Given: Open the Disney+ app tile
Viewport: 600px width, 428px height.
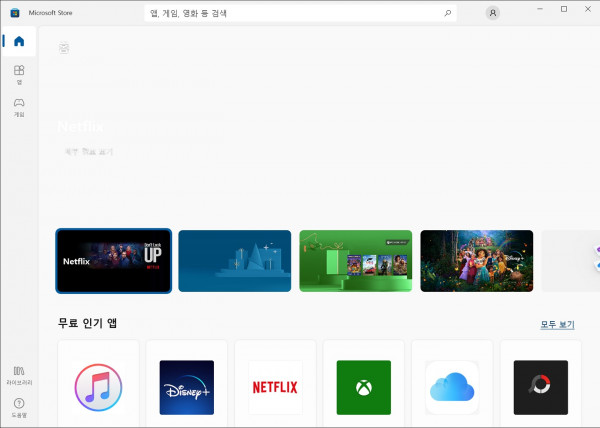Looking at the screenshot, I should [x=187, y=384].
